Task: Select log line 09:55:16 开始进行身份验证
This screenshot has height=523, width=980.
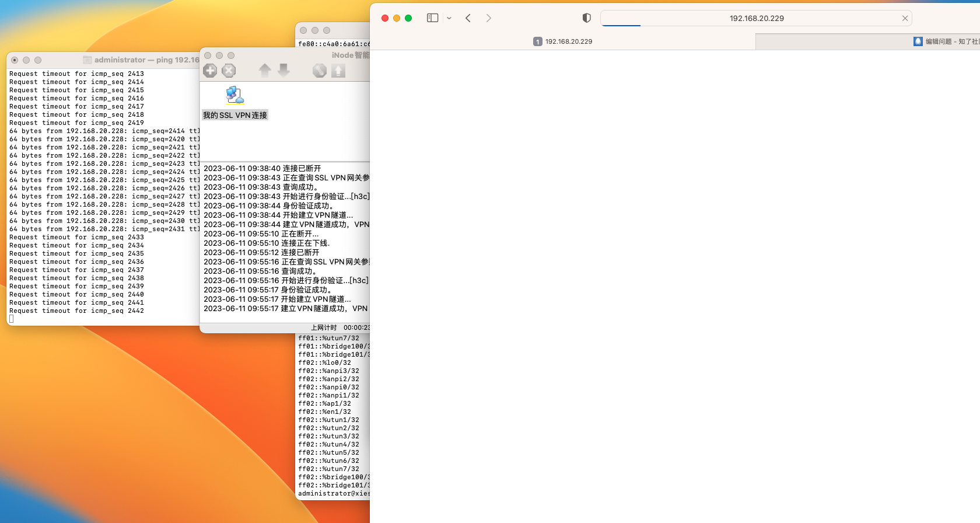Action: (x=286, y=280)
